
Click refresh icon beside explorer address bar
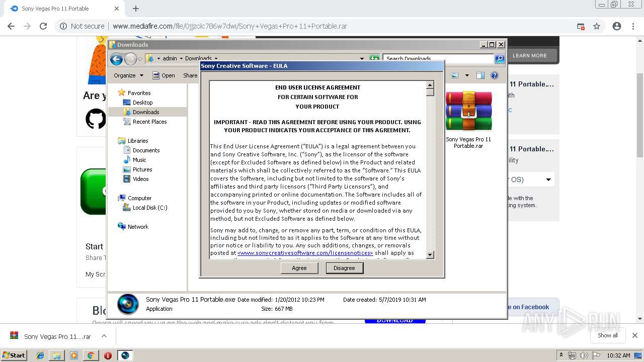374,58
